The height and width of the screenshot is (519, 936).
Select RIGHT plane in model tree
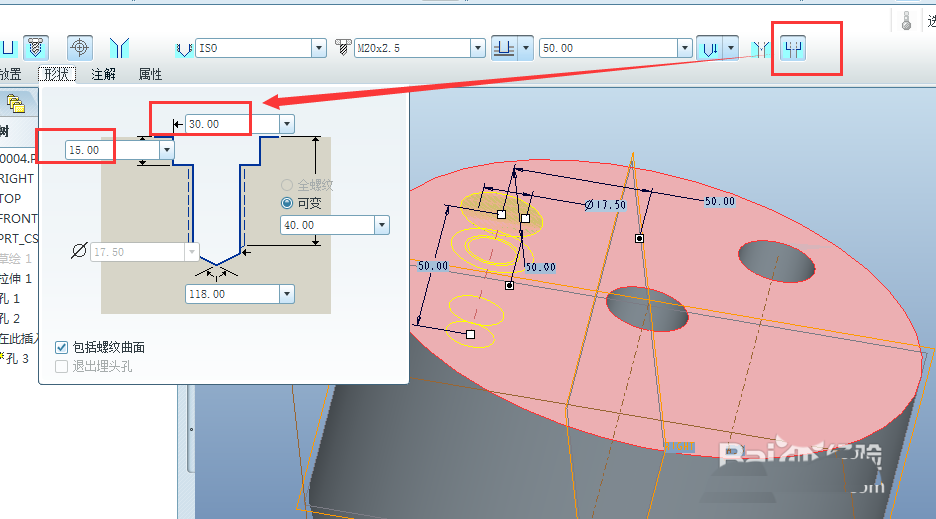coord(17,179)
